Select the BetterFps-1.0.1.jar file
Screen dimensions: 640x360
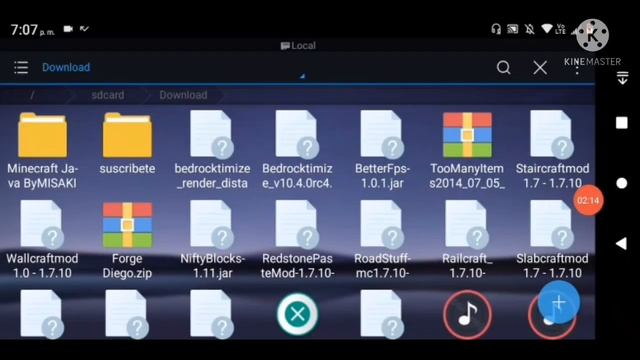coord(382,150)
